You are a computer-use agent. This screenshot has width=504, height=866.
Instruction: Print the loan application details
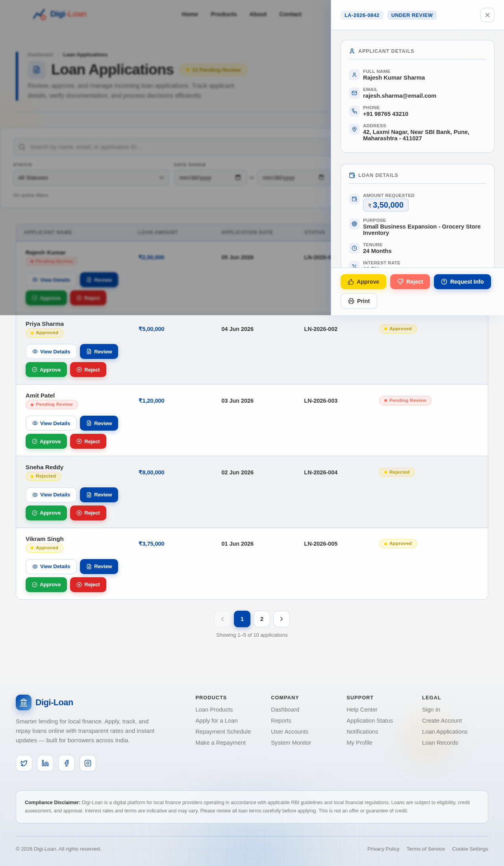(x=359, y=301)
